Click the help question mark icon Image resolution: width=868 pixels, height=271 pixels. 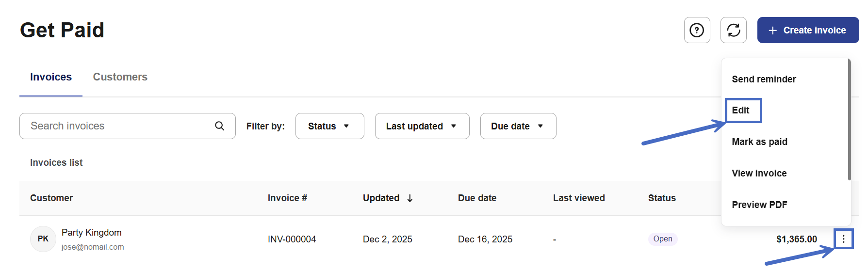(697, 30)
